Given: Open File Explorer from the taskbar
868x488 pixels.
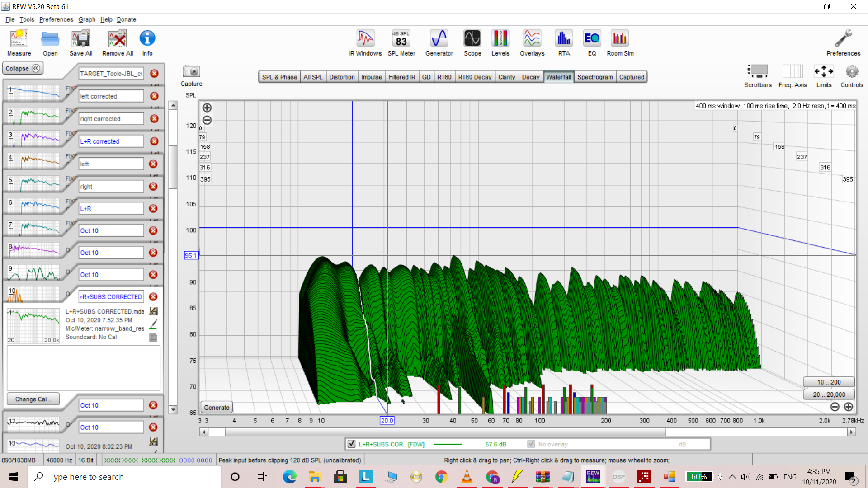Looking at the screenshot, I should (x=315, y=477).
